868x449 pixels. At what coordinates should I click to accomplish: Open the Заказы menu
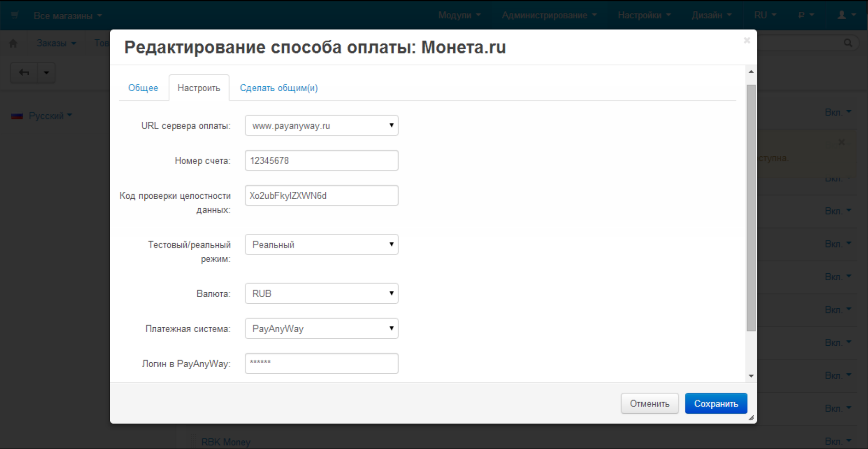pyautogui.click(x=56, y=43)
